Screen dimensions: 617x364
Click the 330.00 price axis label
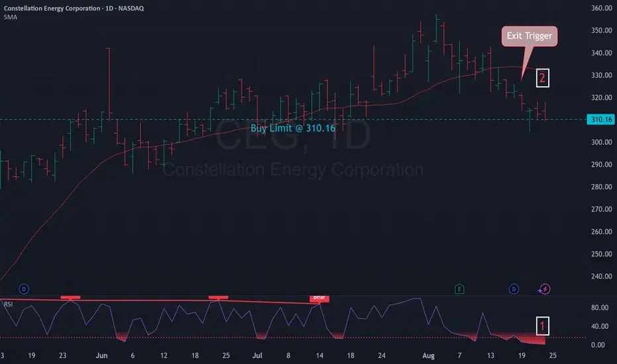[601, 75]
